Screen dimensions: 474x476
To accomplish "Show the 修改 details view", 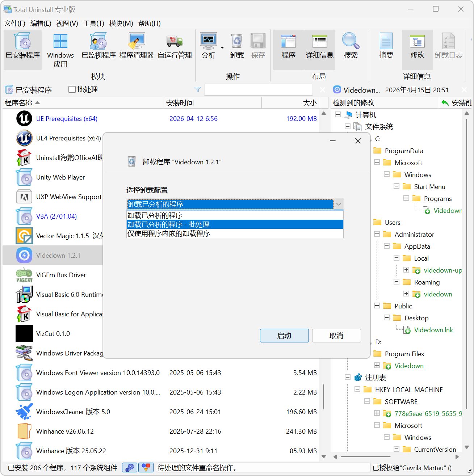I will (417, 50).
